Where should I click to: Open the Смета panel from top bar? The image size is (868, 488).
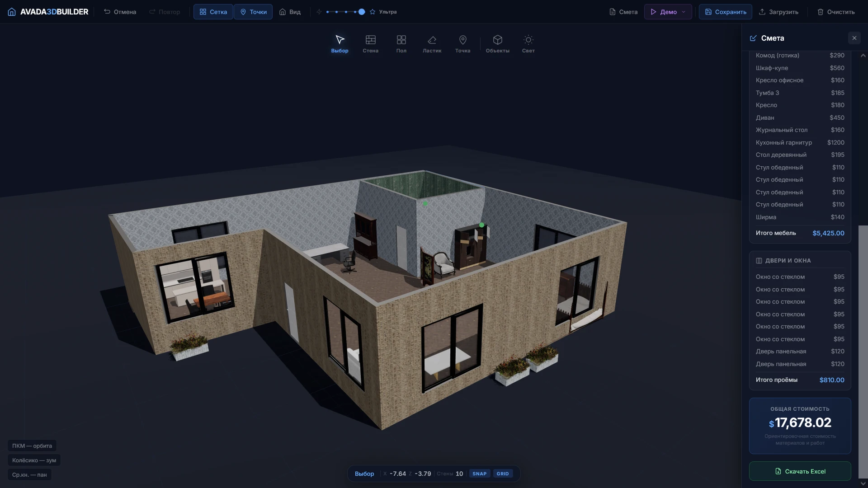623,12
